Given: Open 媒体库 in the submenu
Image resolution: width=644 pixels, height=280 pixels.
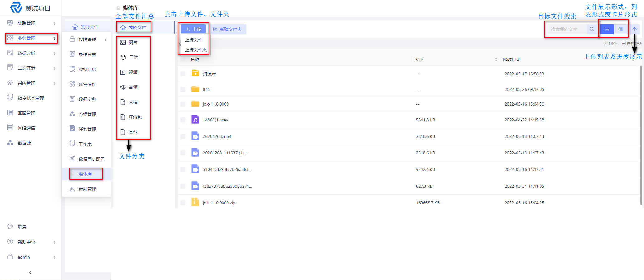Looking at the screenshot, I should click(x=85, y=174).
